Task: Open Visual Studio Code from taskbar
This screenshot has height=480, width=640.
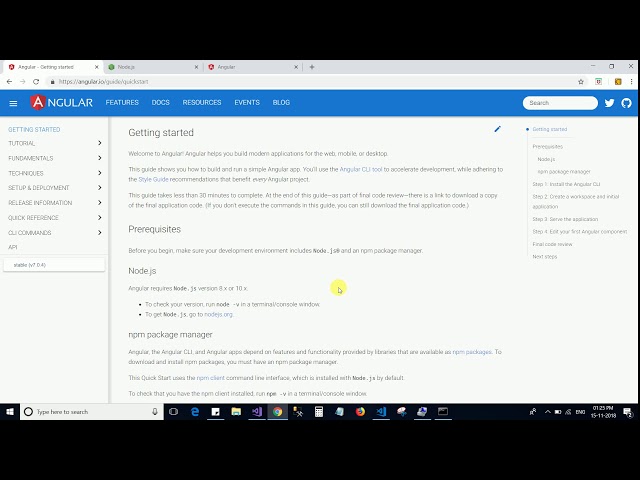Action: [381, 412]
